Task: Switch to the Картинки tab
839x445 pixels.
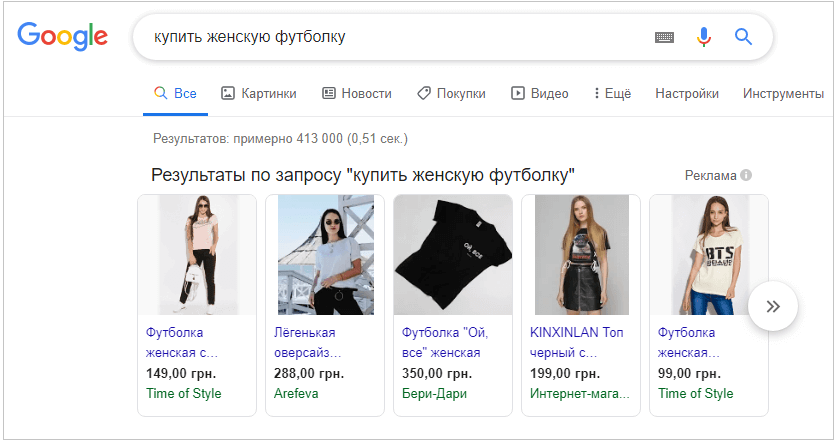Action: pos(259,94)
